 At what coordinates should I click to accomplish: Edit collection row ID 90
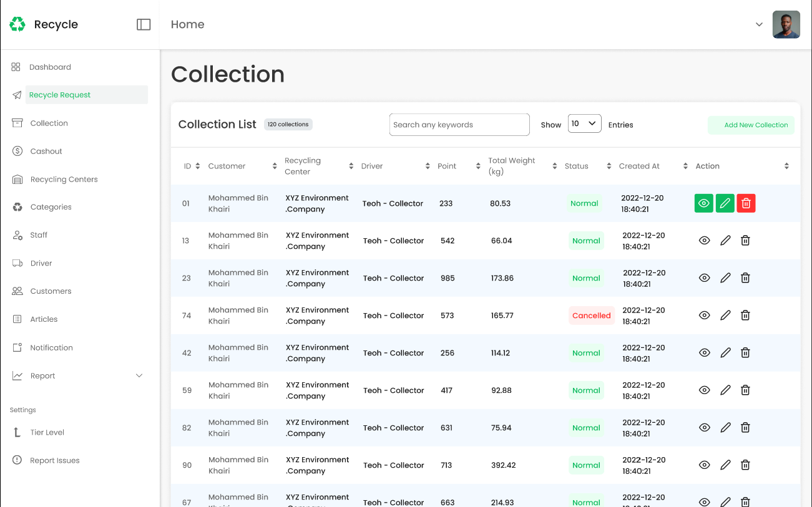pyautogui.click(x=725, y=465)
